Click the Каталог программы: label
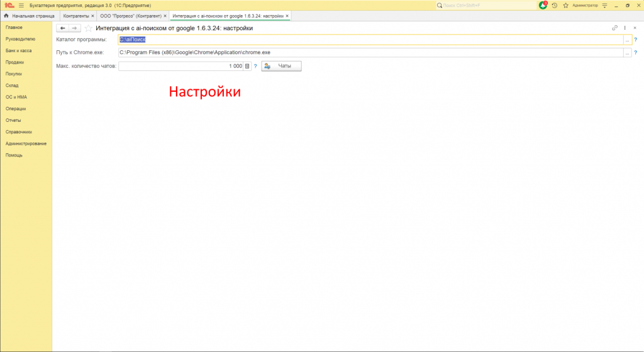This screenshot has height=352, width=644. coord(81,40)
